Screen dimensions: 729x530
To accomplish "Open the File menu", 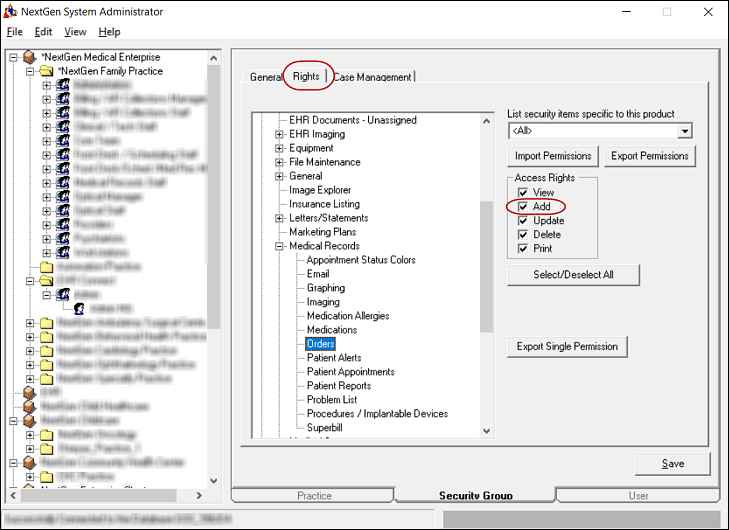I will point(14,32).
